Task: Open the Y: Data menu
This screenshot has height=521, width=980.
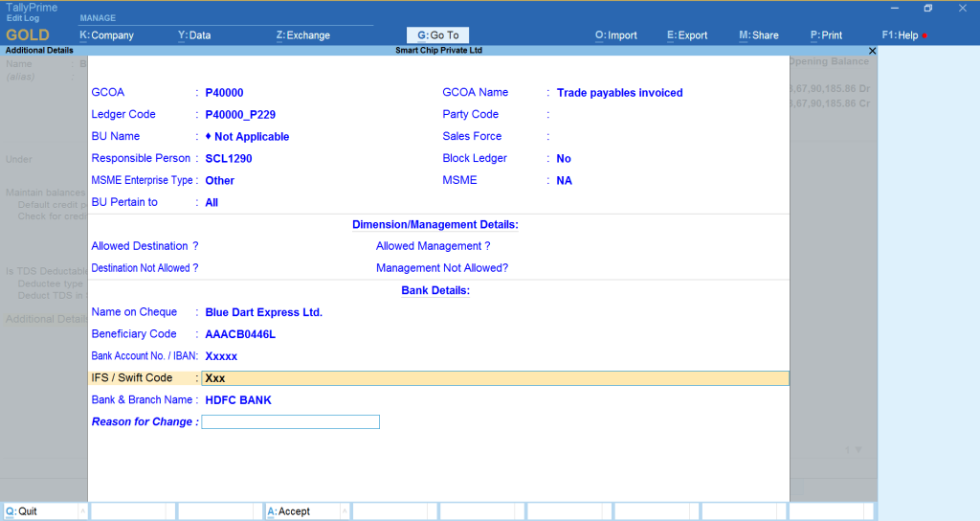Action: (x=194, y=35)
